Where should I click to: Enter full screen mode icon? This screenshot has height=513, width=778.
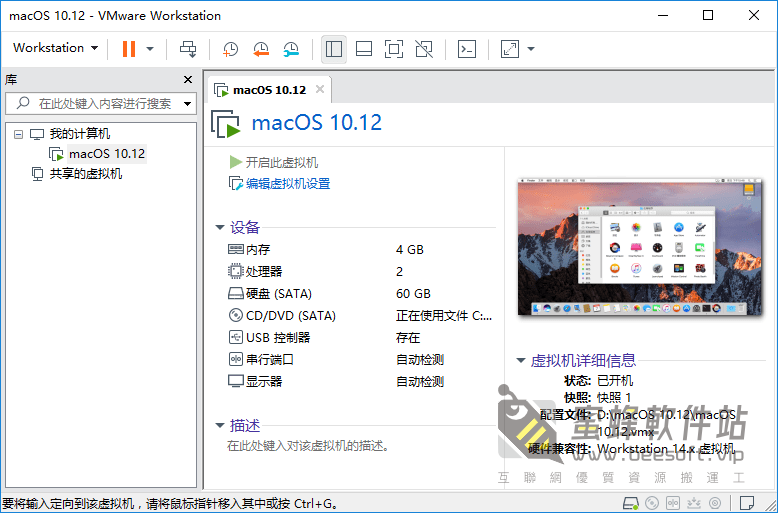coord(394,49)
